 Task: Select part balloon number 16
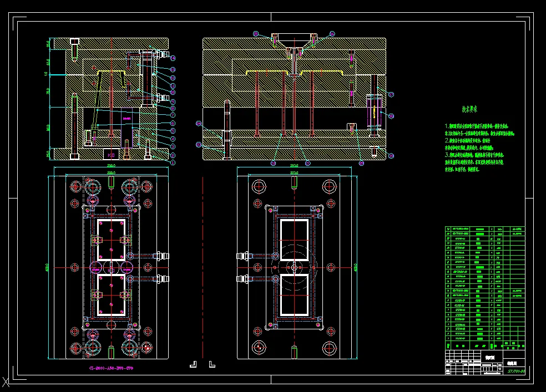[x=332, y=34]
